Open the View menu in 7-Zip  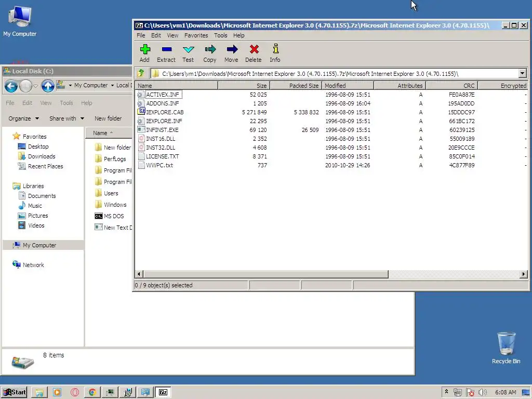(x=172, y=35)
